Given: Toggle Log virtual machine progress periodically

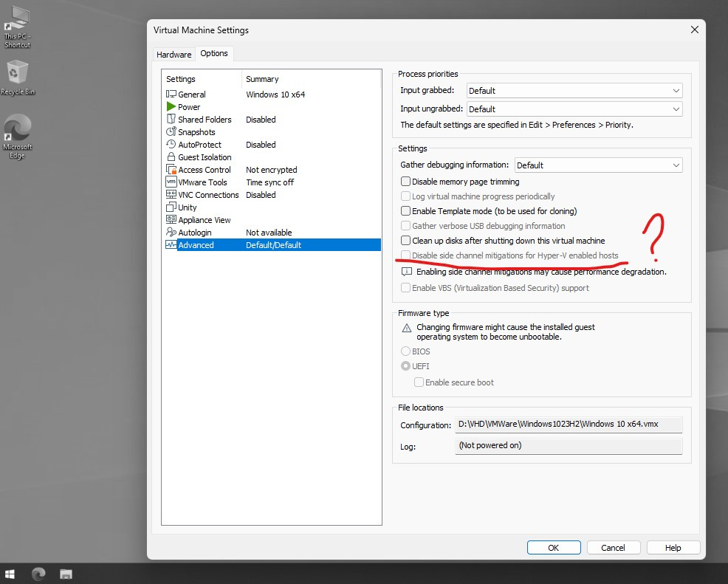Looking at the screenshot, I should point(405,196).
